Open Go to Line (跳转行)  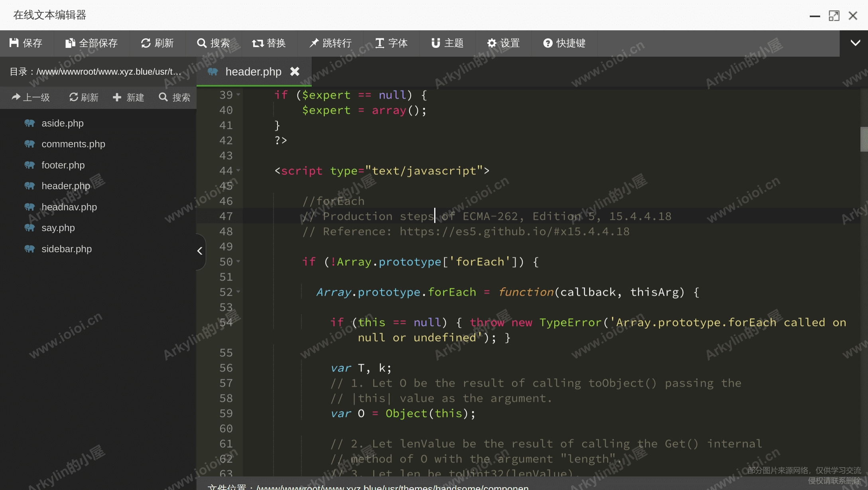pyautogui.click(x=331, y=43)
